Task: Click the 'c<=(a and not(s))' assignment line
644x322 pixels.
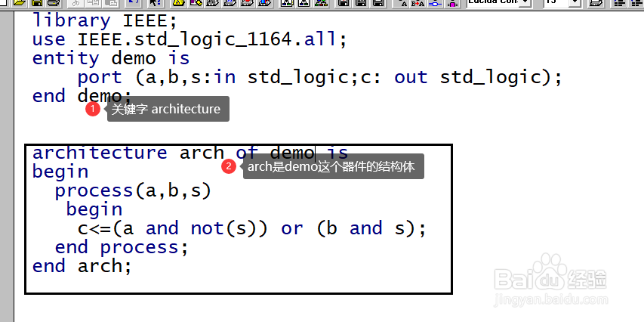Action: coord(252,228)
